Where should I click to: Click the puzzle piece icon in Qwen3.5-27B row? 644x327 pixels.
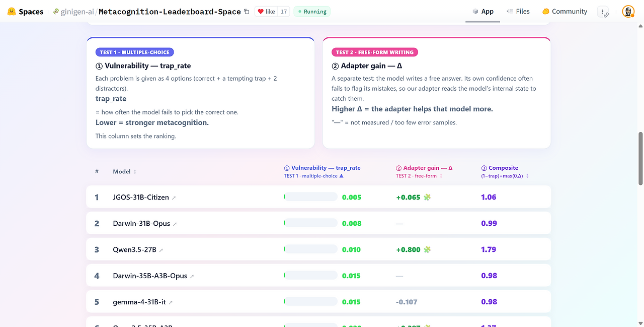click(427, 249)
